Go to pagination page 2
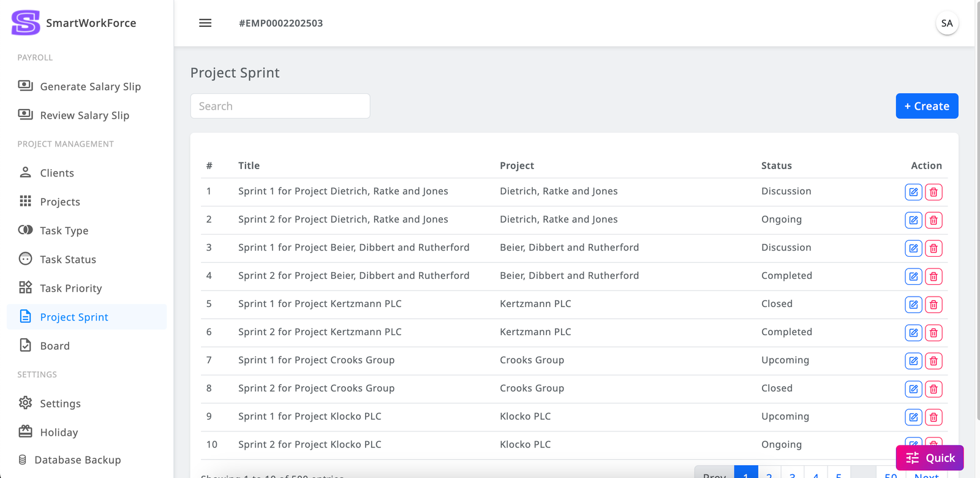The image size is (980, 478). [x=769, y=474]
